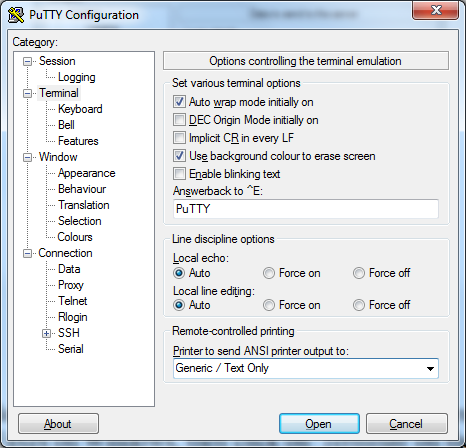Open the Colours category
466x448 pixels.
click(75, 237)
